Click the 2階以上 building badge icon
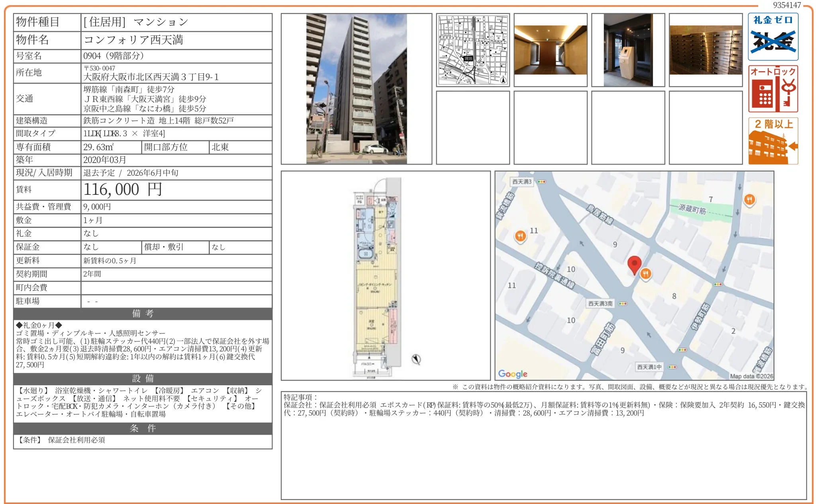Image resolution: width=819 pixels, height=504 pixels. [x=773, y=141]
